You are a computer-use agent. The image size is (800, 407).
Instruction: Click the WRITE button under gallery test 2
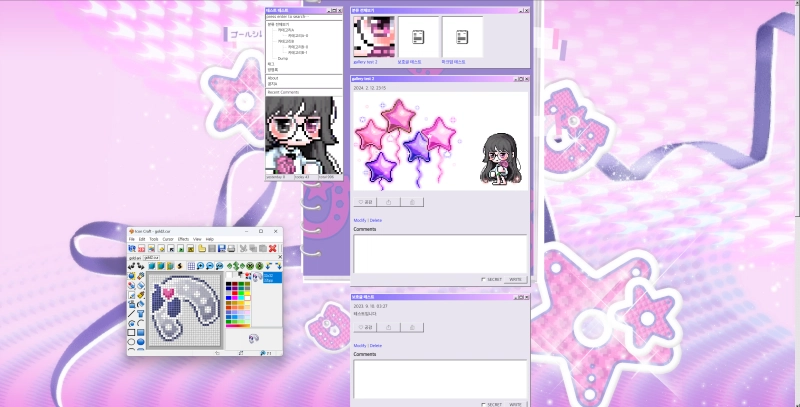[x=515, y=279]
